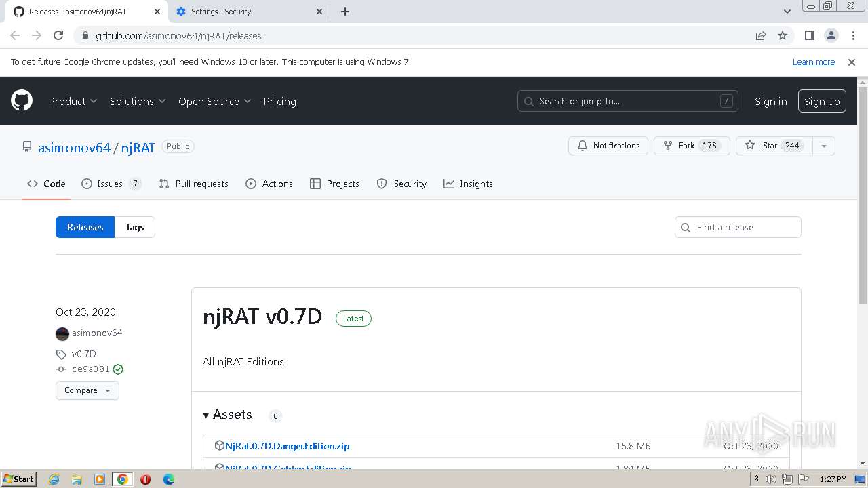Open the Chrome side panel icon
The height and width of the screenshot is (488, 868).
(809, 35)
